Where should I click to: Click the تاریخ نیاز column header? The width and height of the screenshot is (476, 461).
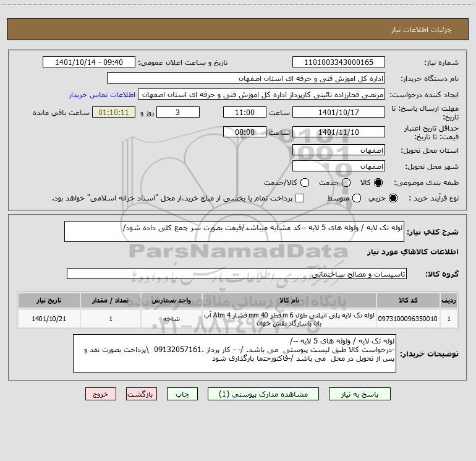(x=49, y=301)
